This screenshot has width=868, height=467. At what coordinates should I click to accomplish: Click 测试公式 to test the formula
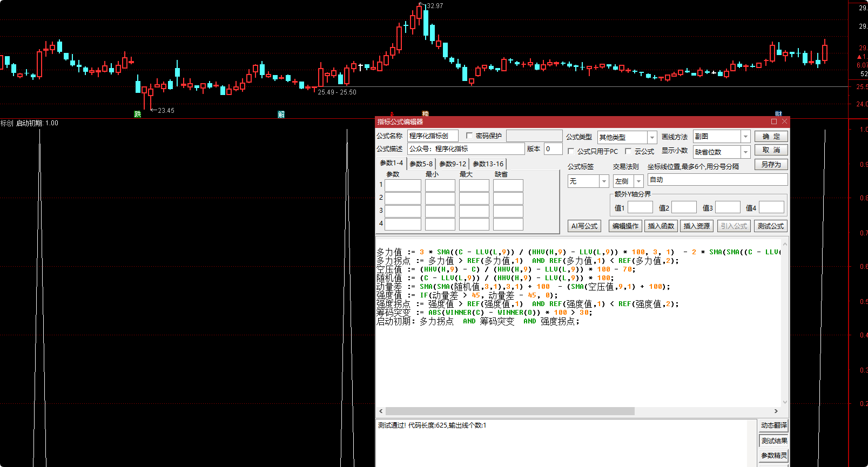pos(770,226)
